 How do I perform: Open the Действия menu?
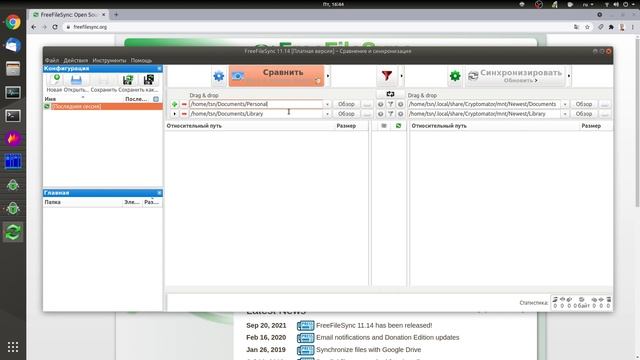(x=76, y=60)
